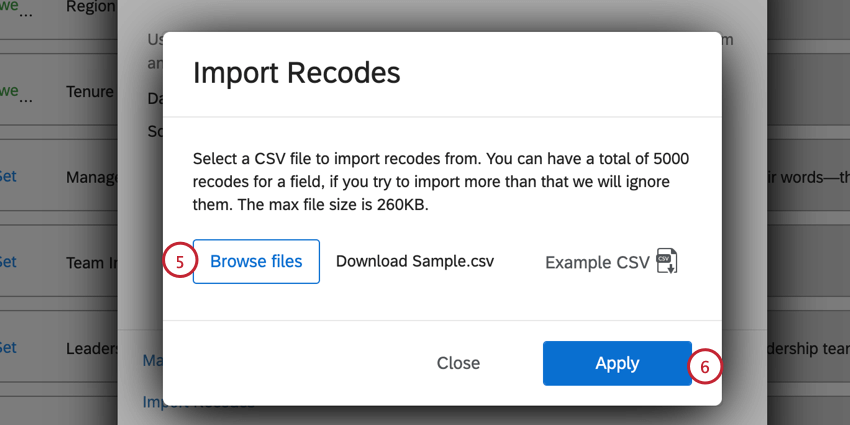Viewport: 850px width, 425px height.
Task: Click the CSV file download icon
Action: [667, 262]
